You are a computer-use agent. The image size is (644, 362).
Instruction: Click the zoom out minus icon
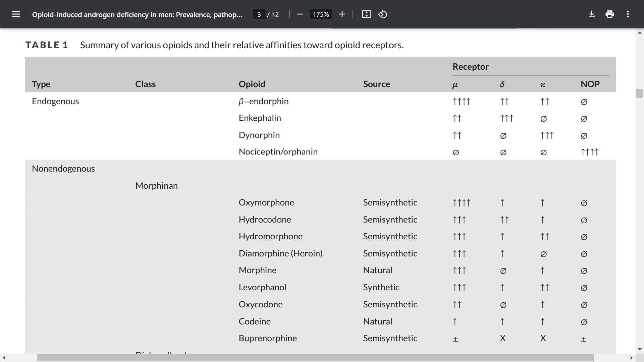tap(300, 14)
